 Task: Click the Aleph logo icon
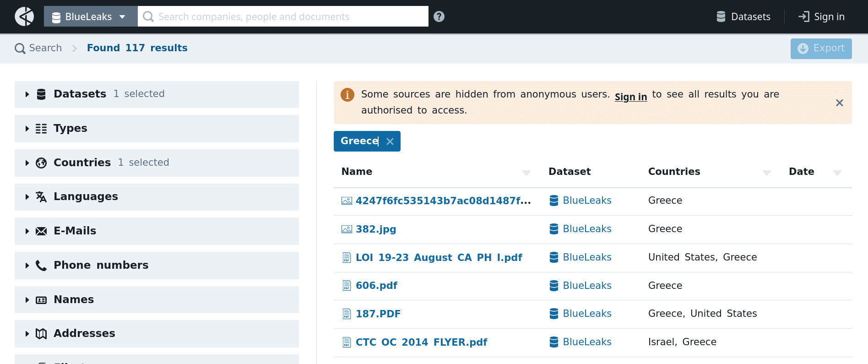(24, 16)
